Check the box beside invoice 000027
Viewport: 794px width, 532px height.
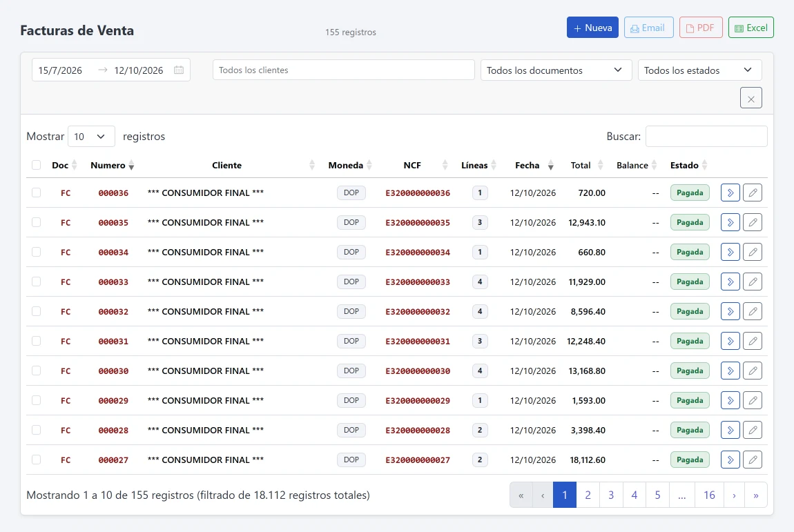pos(36,460)
